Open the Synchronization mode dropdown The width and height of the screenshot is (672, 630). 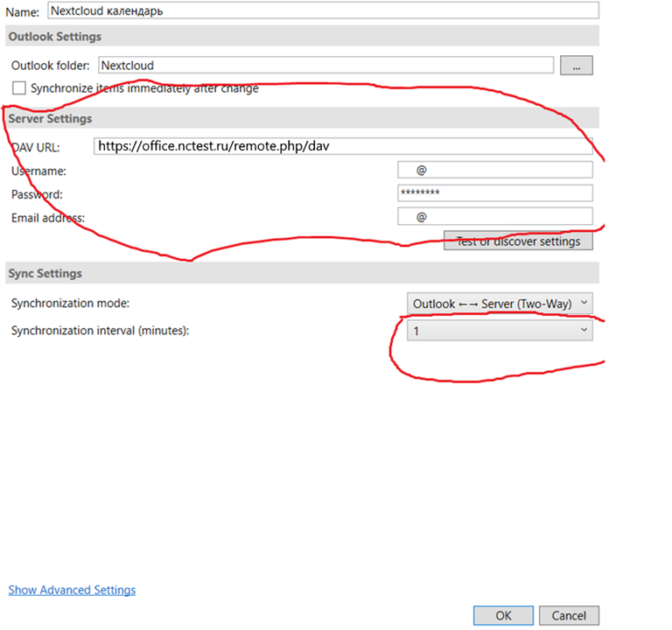point(500,304)
